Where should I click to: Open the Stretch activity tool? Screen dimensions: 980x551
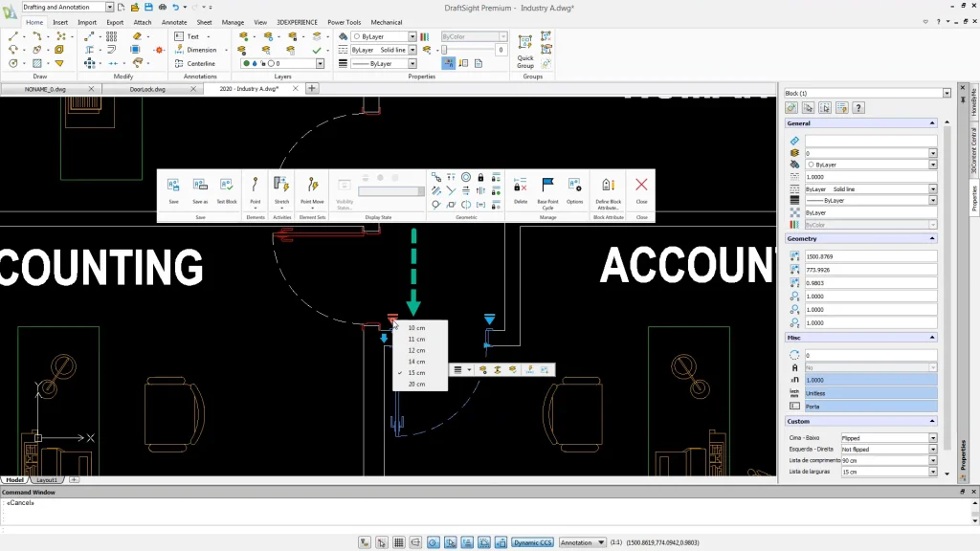[281, 187]
